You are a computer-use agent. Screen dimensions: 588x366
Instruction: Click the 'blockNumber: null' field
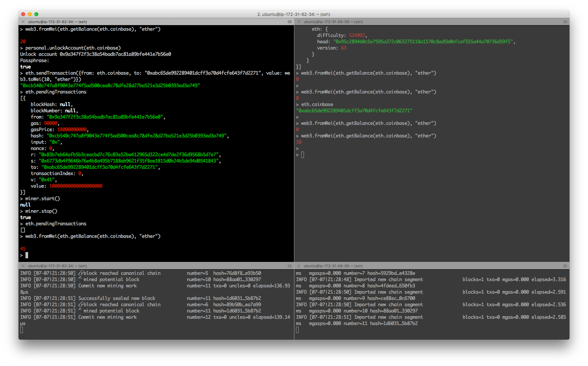pyautogui.click(x=54, y=111)
